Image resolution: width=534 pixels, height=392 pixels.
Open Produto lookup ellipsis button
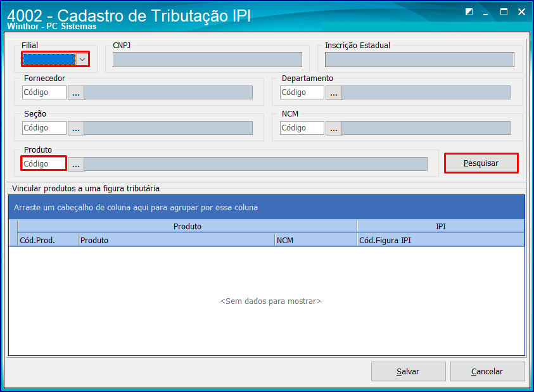pos(76,164)
